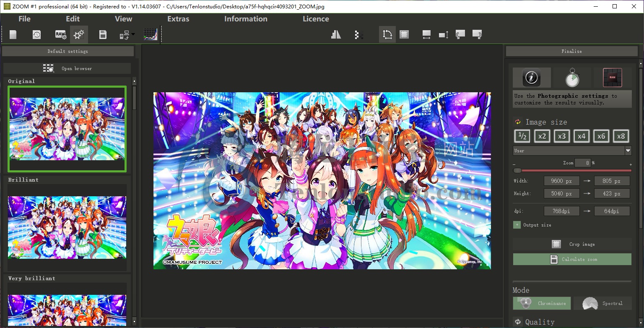Reset Quality with the circular arrows icon
Image resolution: width=644 pixels, height=328 pixels.
click(517, 322)
